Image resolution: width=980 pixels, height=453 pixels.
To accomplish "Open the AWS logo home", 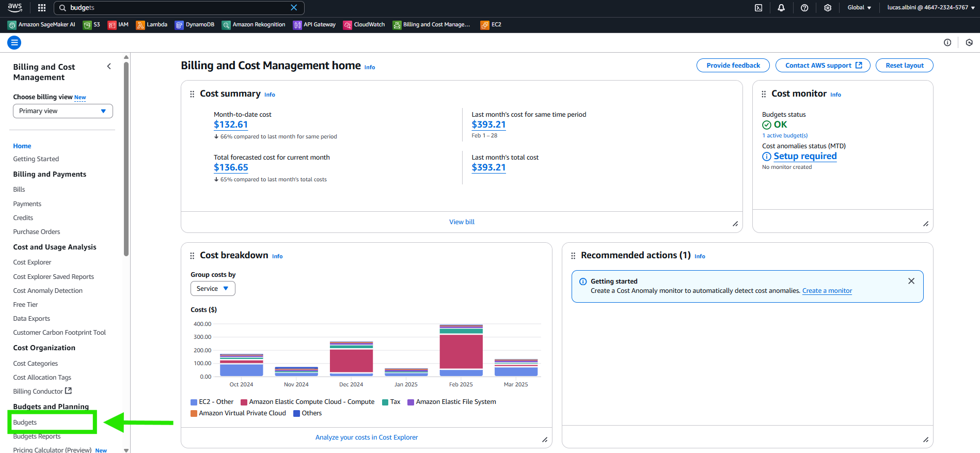I will click(x=15, y=8).
